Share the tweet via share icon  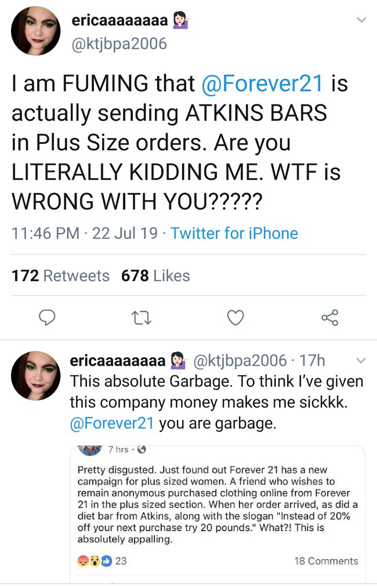coord(329,317)
